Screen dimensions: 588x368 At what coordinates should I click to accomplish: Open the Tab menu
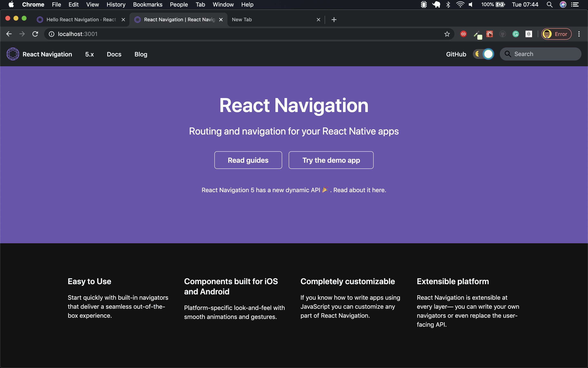point(200,4)
